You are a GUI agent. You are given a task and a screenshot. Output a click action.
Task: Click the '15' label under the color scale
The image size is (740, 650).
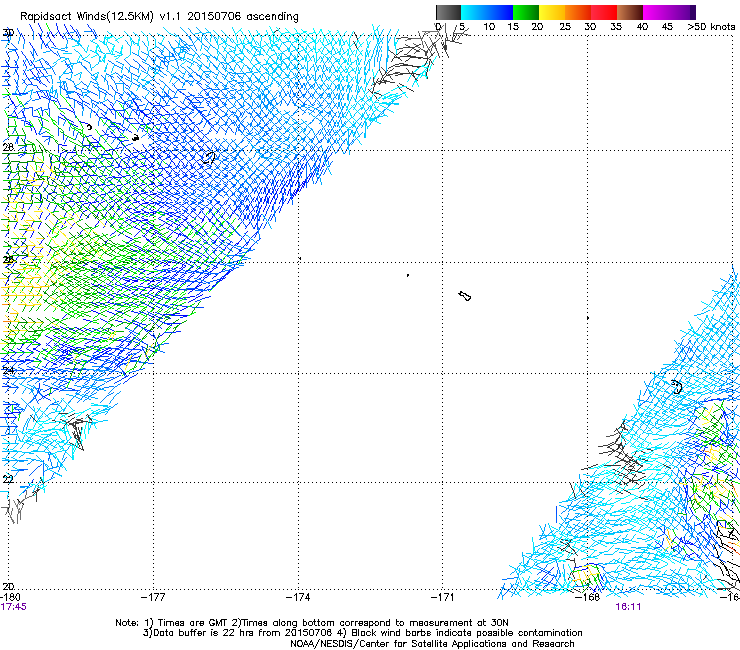(x=513, y=27)
